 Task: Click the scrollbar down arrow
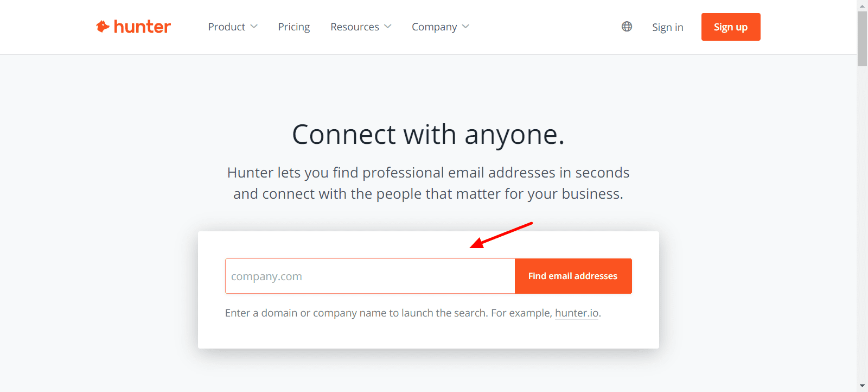(862, 386)
